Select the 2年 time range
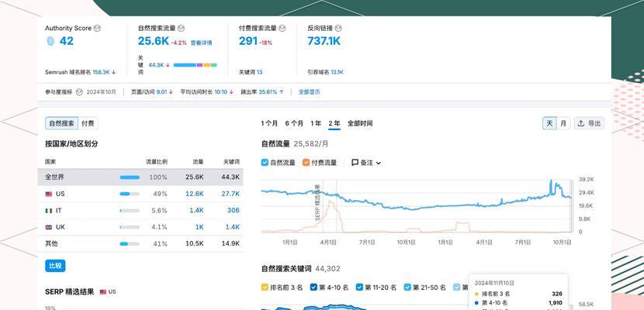This screenshot has height=310, width=644. [x=334, y=123]
